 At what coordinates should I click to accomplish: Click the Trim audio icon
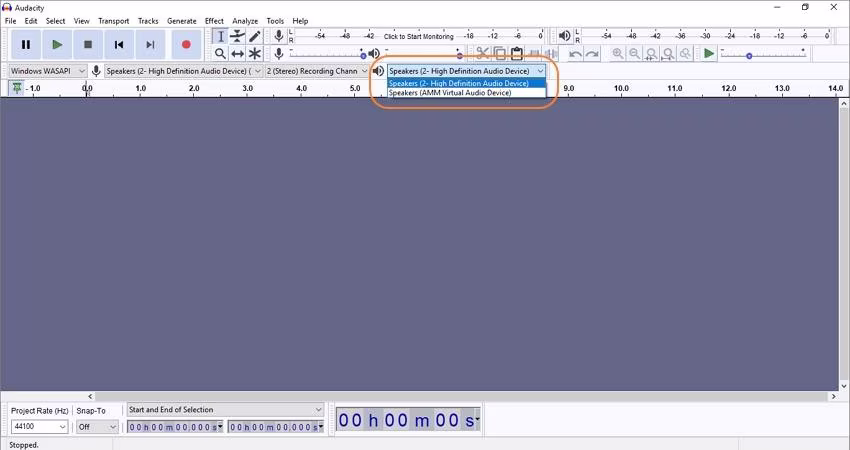pos(535,53)
